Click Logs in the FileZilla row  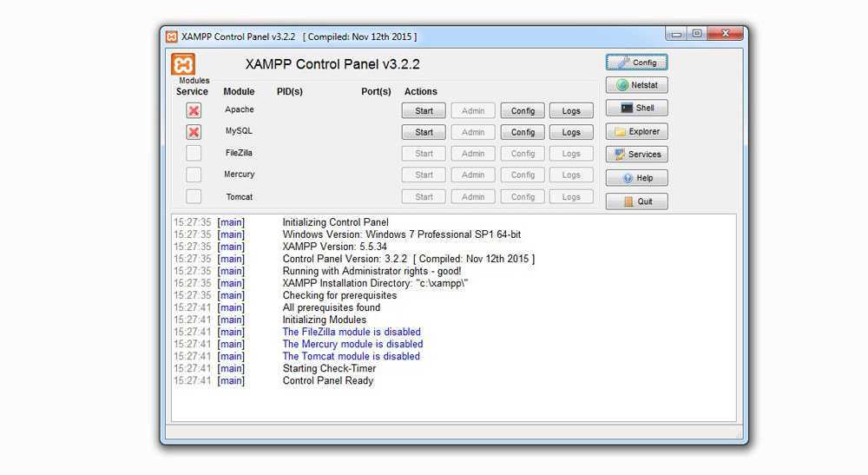[571, 154]
